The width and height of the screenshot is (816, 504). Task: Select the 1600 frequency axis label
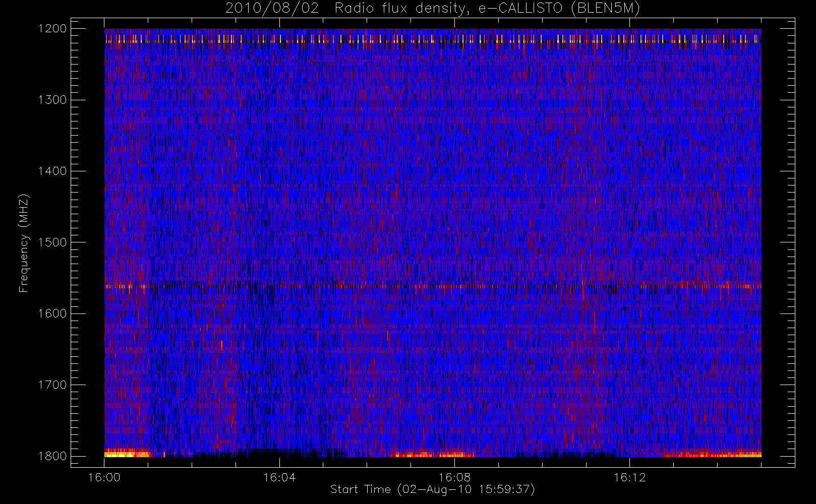coord(52,313)
